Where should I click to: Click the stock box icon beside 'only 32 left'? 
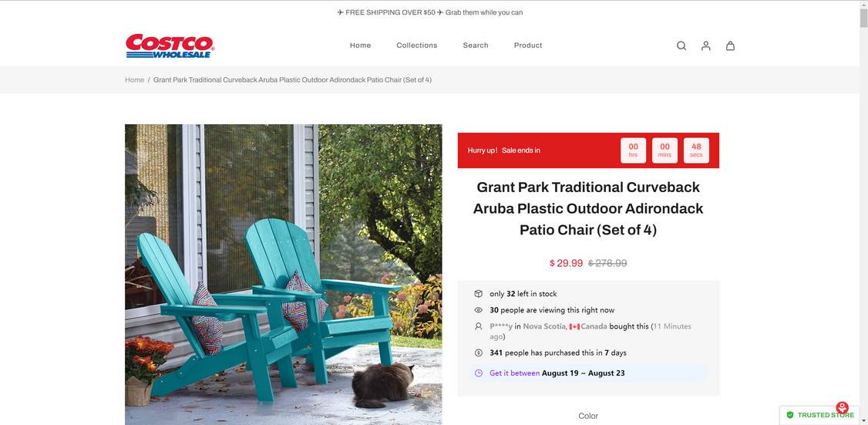tap(478, 294)
